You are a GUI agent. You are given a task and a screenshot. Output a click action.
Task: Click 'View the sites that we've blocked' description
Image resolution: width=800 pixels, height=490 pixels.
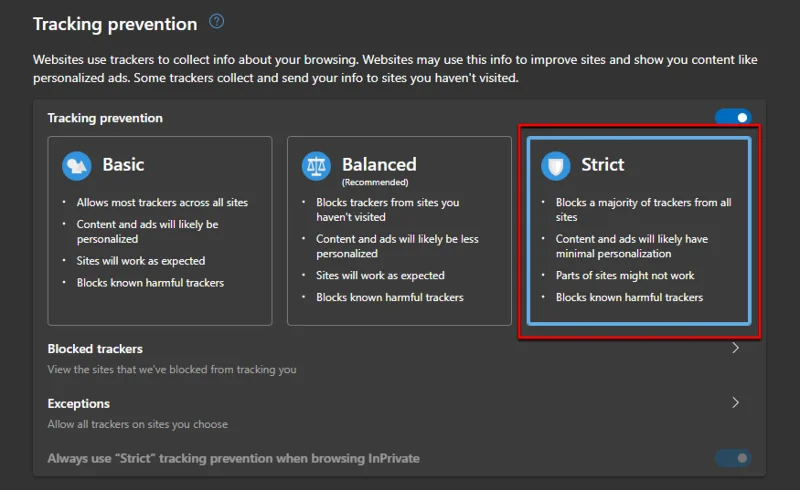(x=172, y=369)
